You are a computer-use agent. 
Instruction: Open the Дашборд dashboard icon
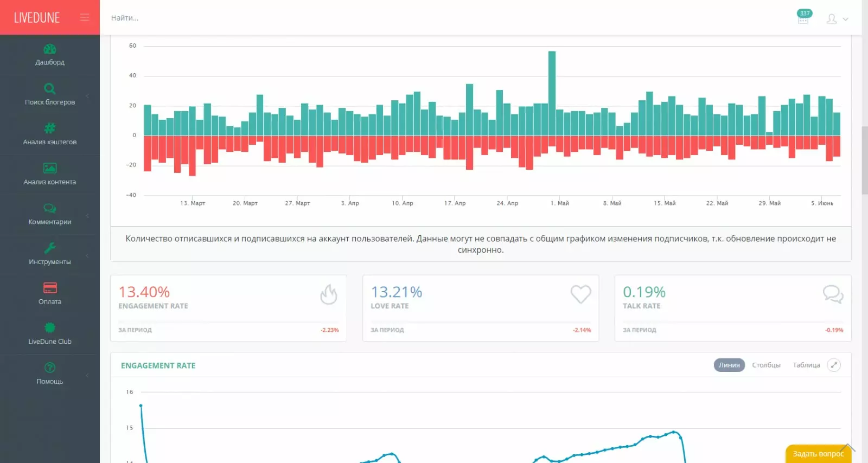point(50,49)
